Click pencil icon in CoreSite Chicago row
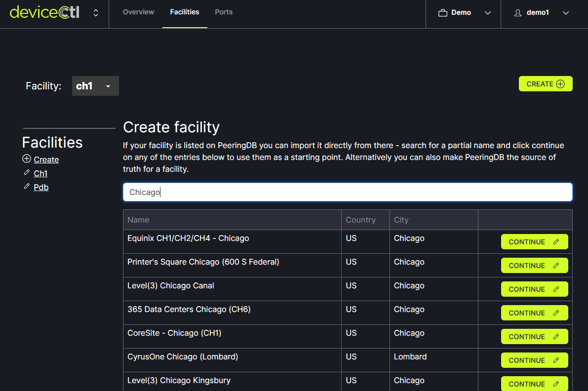 pyautogui.click(x=556, y=337)
